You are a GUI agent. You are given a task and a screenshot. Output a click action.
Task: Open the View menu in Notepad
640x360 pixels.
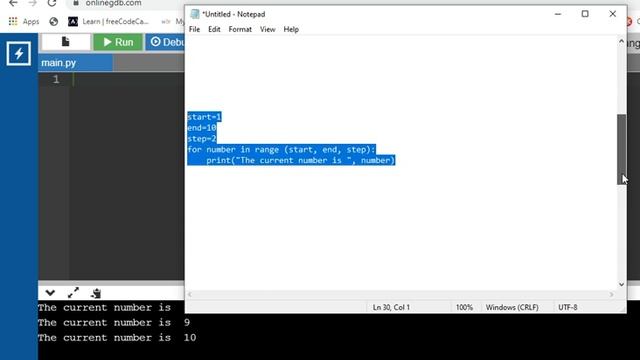267,29
